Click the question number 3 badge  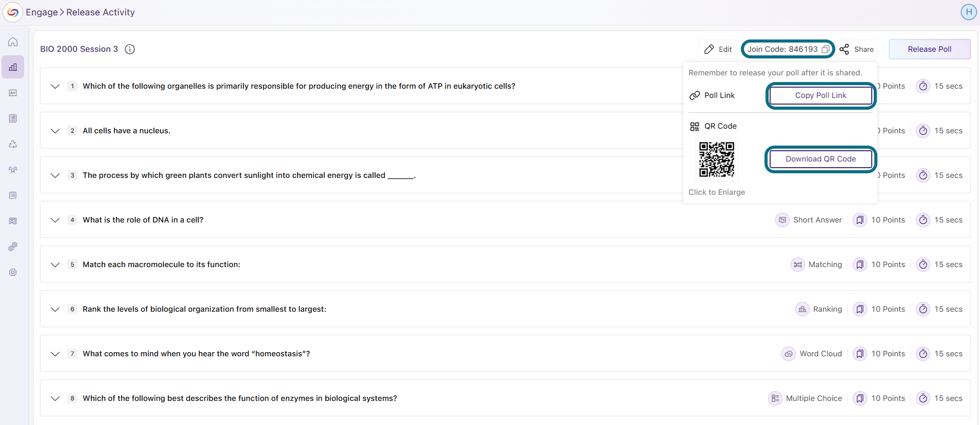72,175
